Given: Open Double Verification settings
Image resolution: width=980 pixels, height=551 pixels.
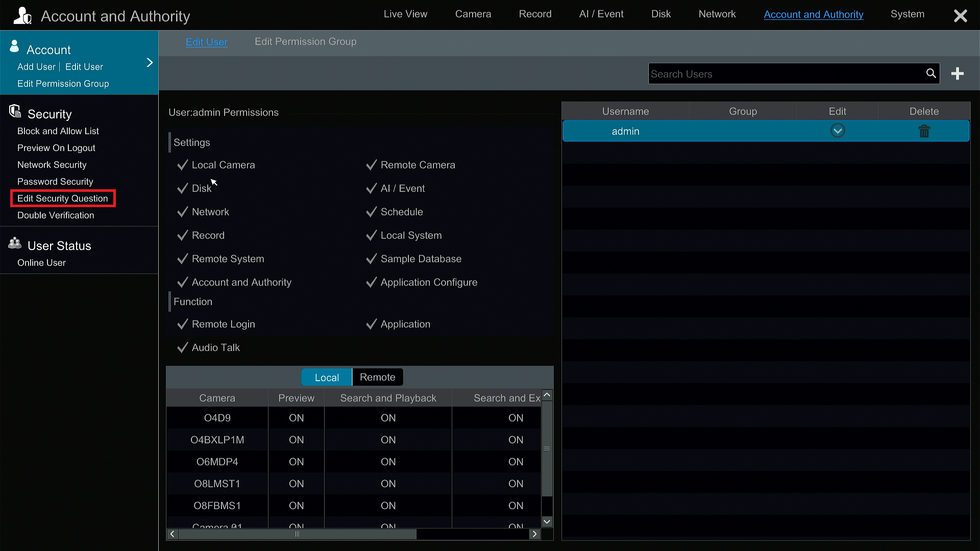Looking at the screenshot, I should point(56,215).
